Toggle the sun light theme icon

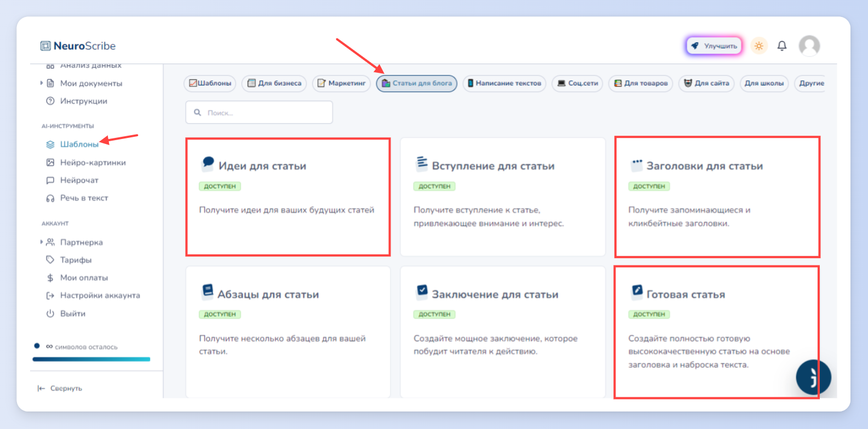[x=759, y=46]
